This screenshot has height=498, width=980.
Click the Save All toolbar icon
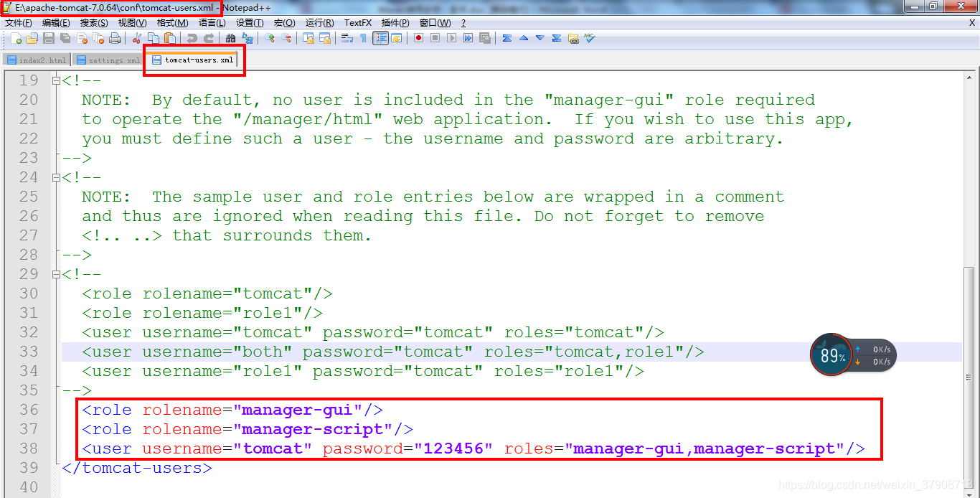click(65, 38)
